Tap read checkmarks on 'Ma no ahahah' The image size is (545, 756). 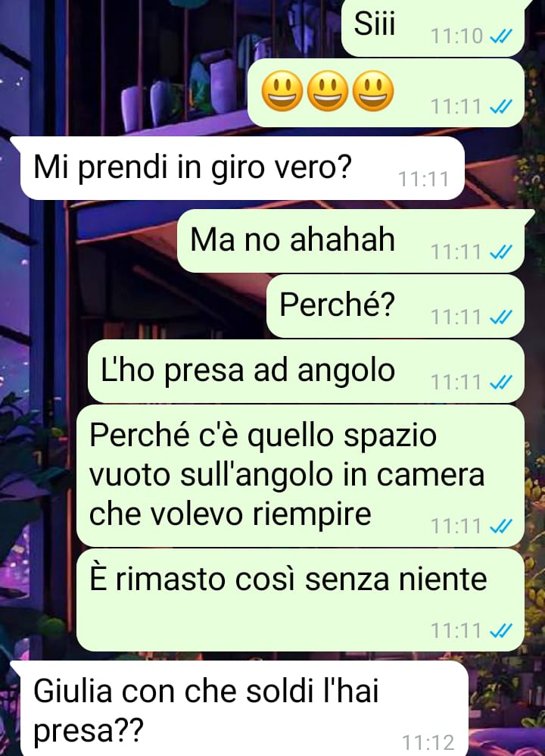(x=500, y=252)
